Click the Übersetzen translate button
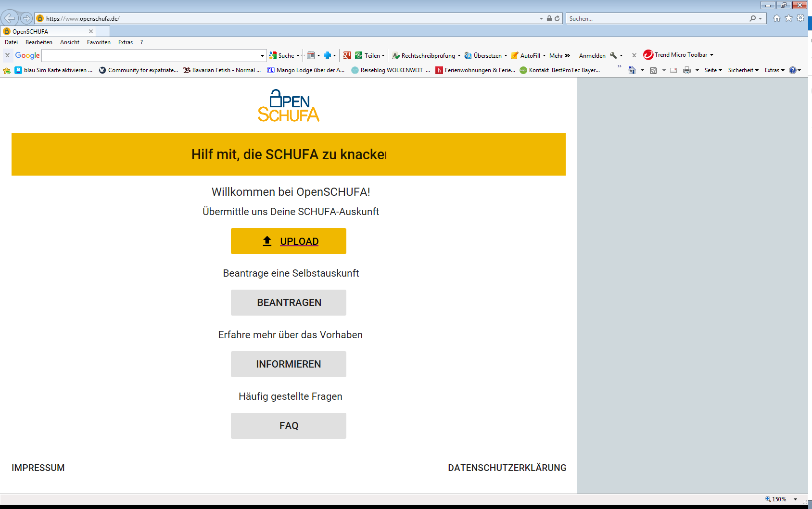This screenshot has width=812, height=509. 483,55
